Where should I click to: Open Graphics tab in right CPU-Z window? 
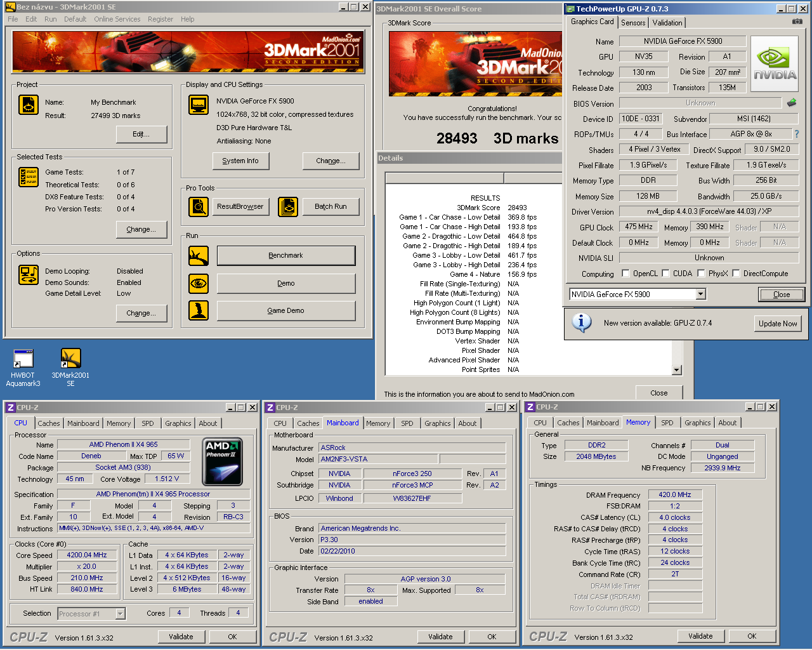698,423
